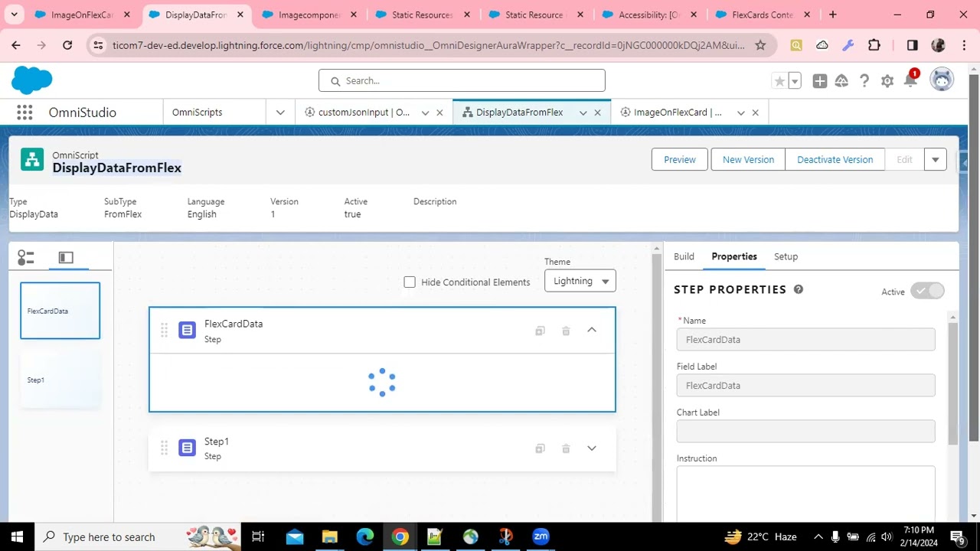
Task: Open customJsonInput tab dropdown chevron
Action: point(425,112)
